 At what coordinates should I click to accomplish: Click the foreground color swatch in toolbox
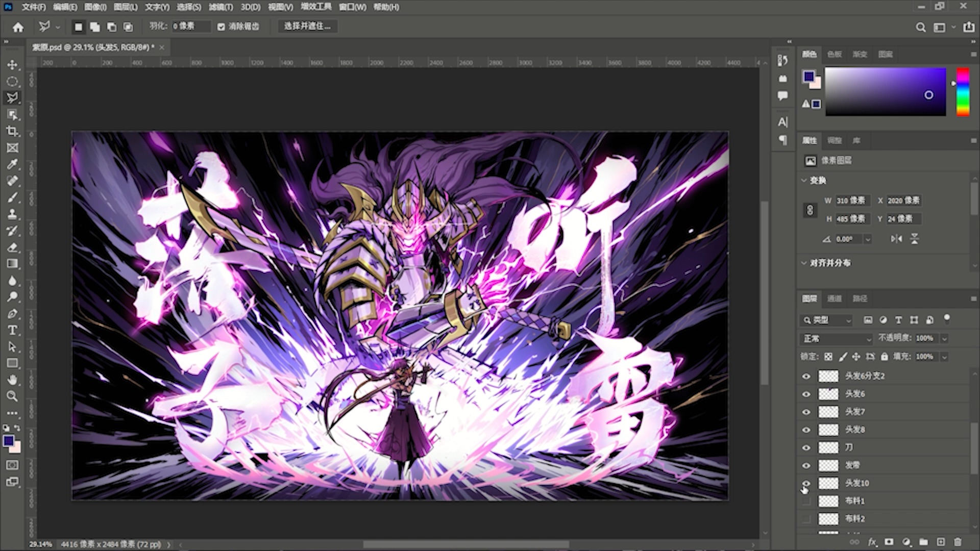click(x=9, y=441)
